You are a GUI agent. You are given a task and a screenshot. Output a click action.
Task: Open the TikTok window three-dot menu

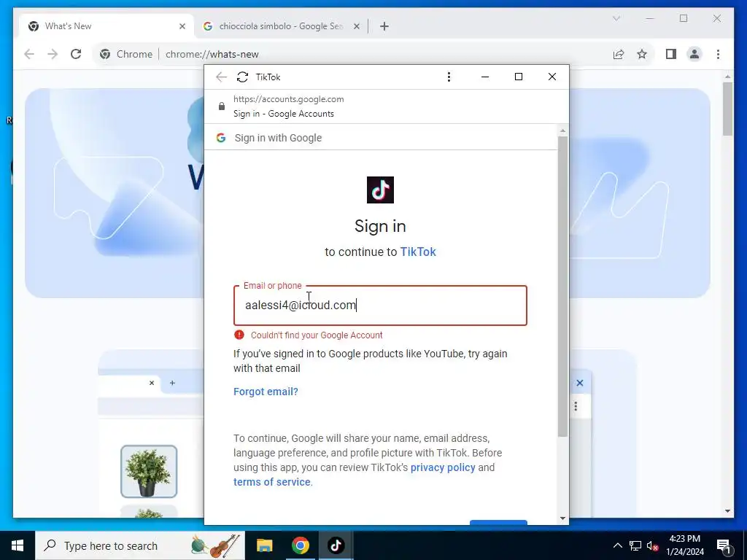(449, 77)
